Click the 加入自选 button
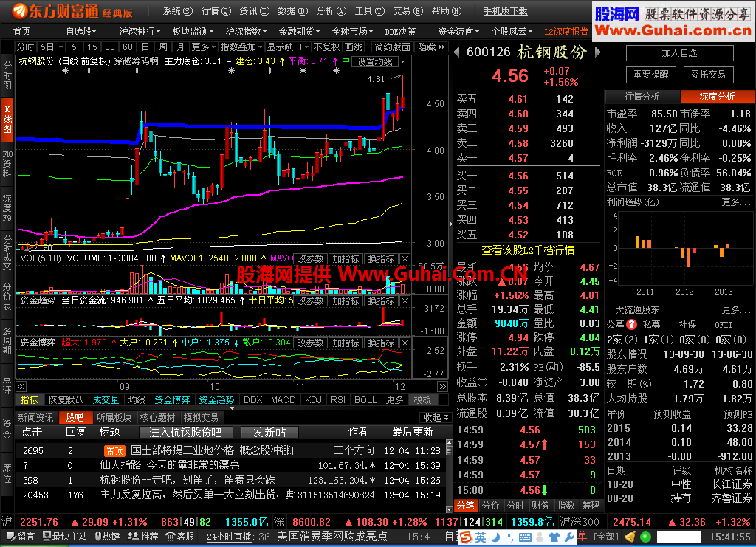The image size is (756, 547). (679, 53)
